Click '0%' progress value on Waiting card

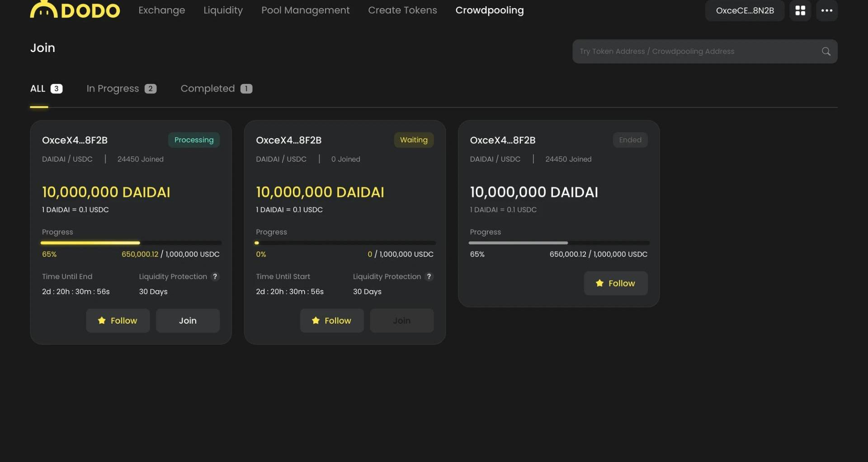[x=261, y=254]
